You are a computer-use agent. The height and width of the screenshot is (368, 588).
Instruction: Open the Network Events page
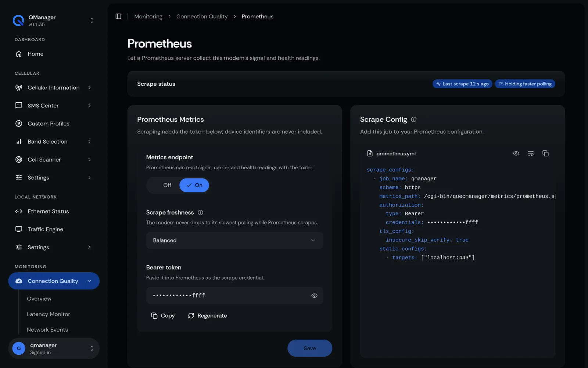[x=47, y=330]
